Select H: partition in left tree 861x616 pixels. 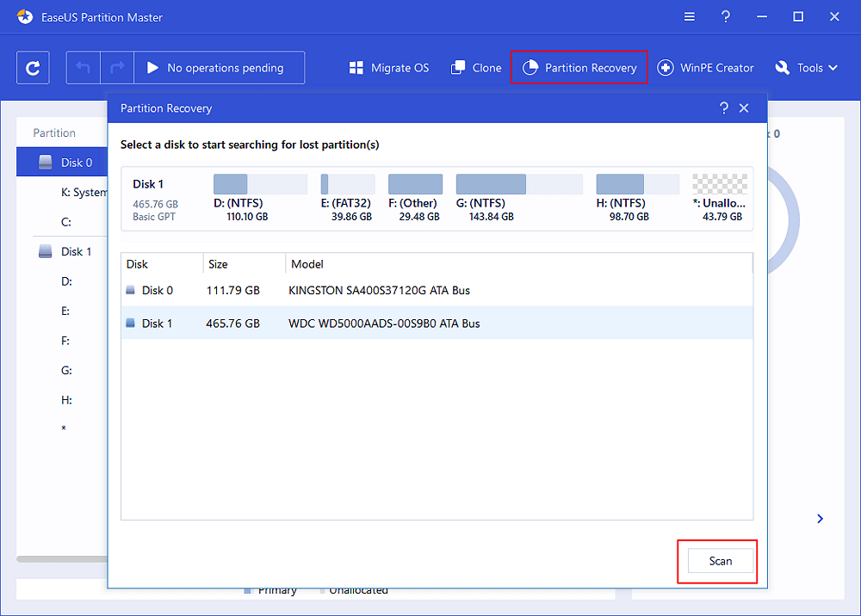pyautogui.click(x=66, y=400)
